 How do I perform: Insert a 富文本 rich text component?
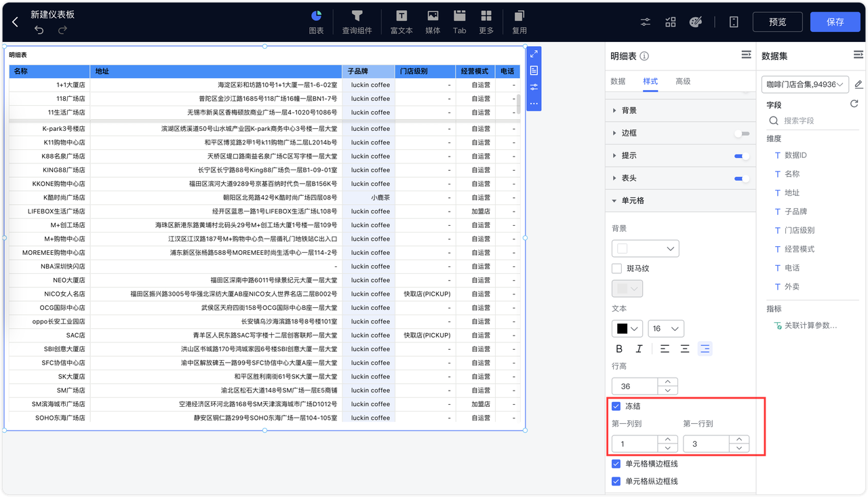pos(401,22)
